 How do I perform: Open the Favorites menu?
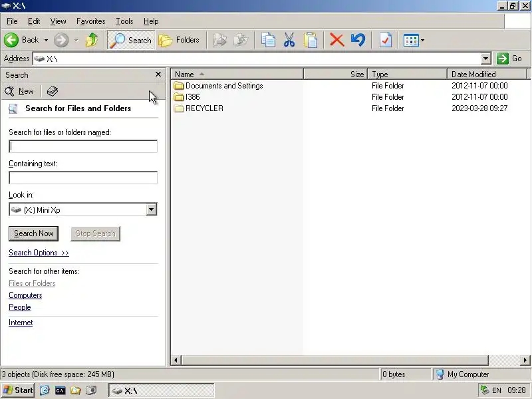pyautogui.click(x=90, y=21)
